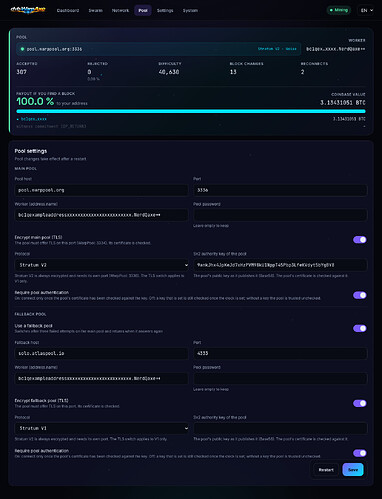Viewport: 382px width, 499px height.
Task: Click the main Pool host input field
Action: 101,190
